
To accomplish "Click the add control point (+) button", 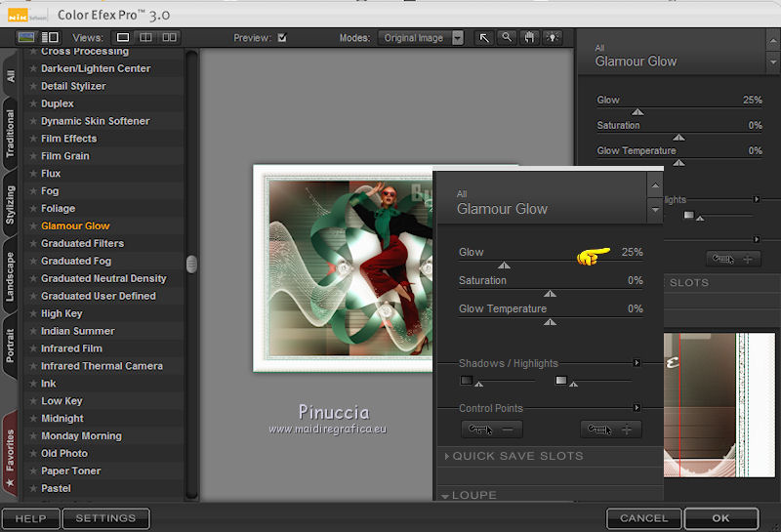I will 611,430.
